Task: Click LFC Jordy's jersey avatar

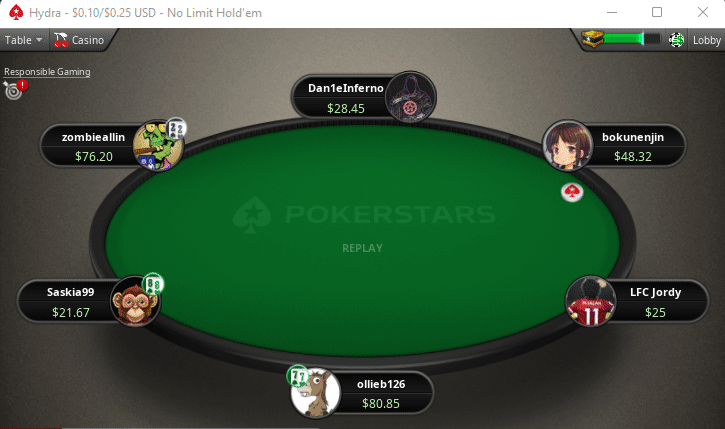Action: [590, 301]
